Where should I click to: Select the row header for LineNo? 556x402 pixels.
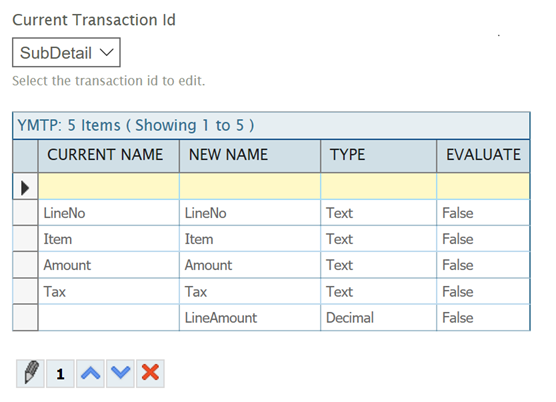(25, 213)
